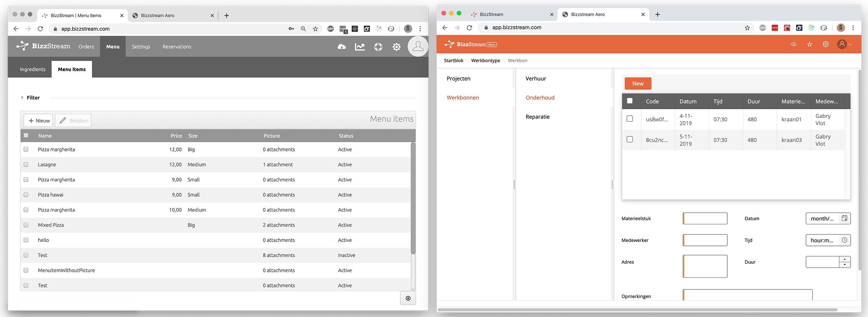Check the 8cu2nc... row checkbox
Image resolution: width=868 pixels, height=317 pixels.
(630, 139)
